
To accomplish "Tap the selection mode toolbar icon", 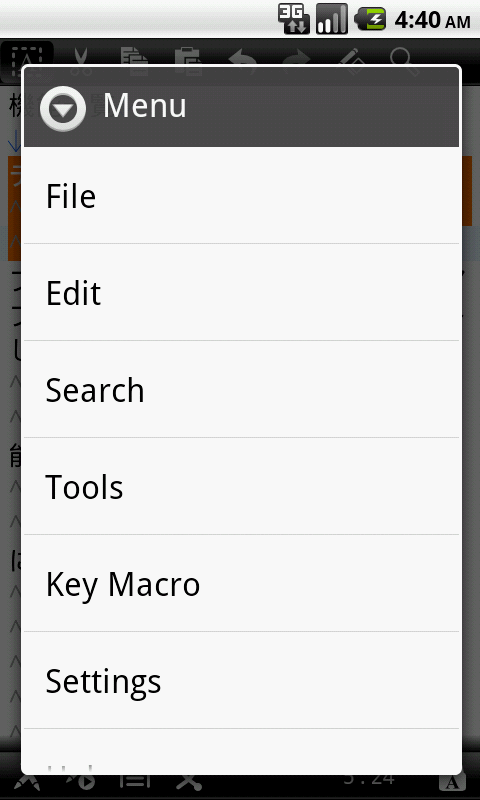I will coord(27,56).
